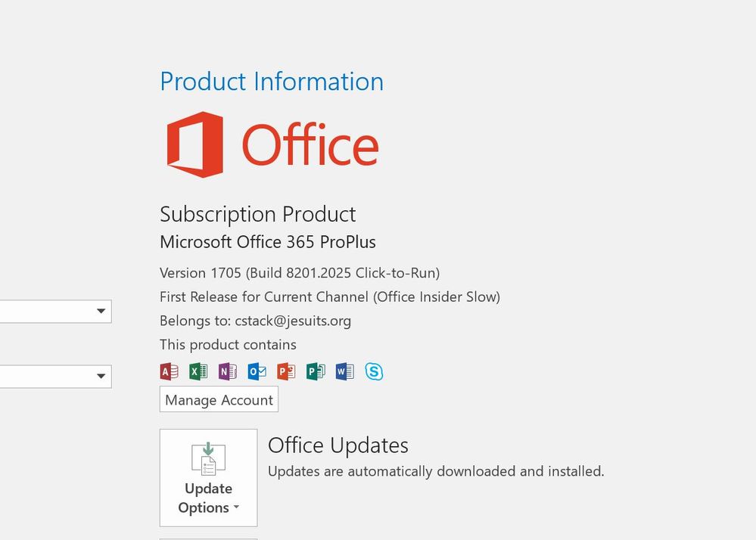This screenshot has height=540, width=756.
Task: Click the Outlook app icon
Action: (257, 371)
